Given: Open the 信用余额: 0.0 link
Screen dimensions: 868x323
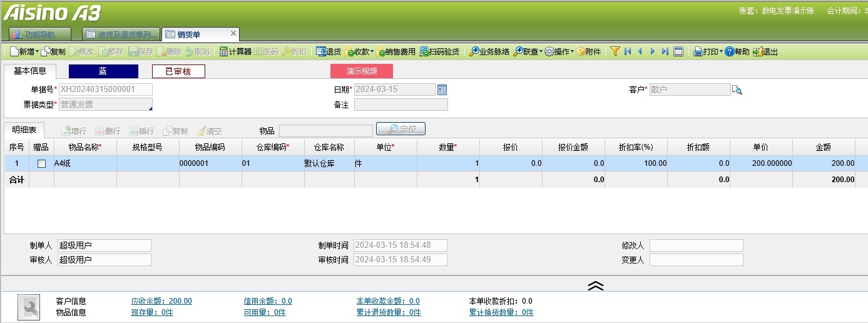Looking at the screenshot, I should [268, 301].
